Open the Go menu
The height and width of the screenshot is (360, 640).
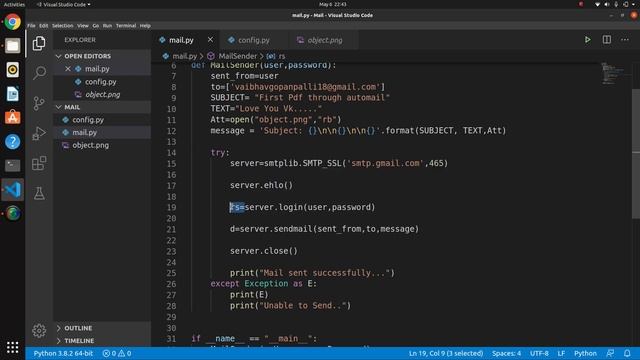click(96, 26)
